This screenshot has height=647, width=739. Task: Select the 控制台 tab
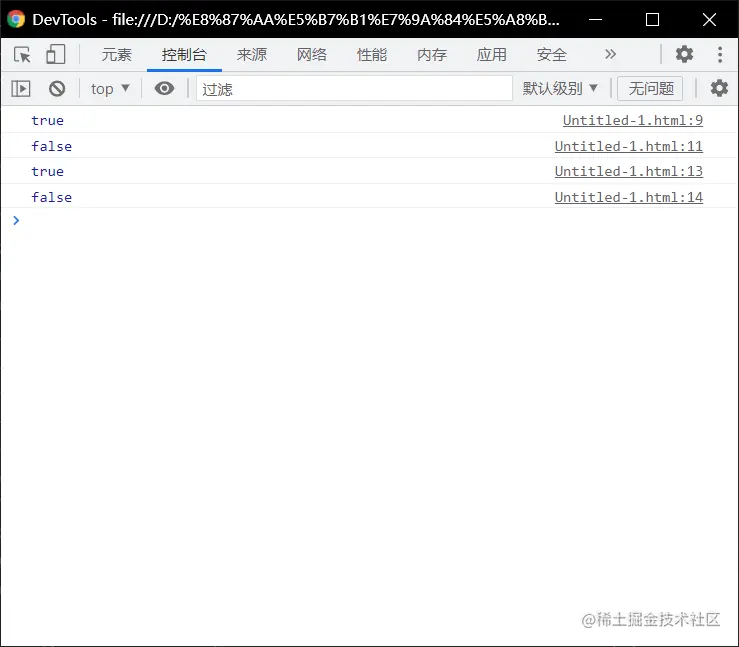click(x=184, y=55)
